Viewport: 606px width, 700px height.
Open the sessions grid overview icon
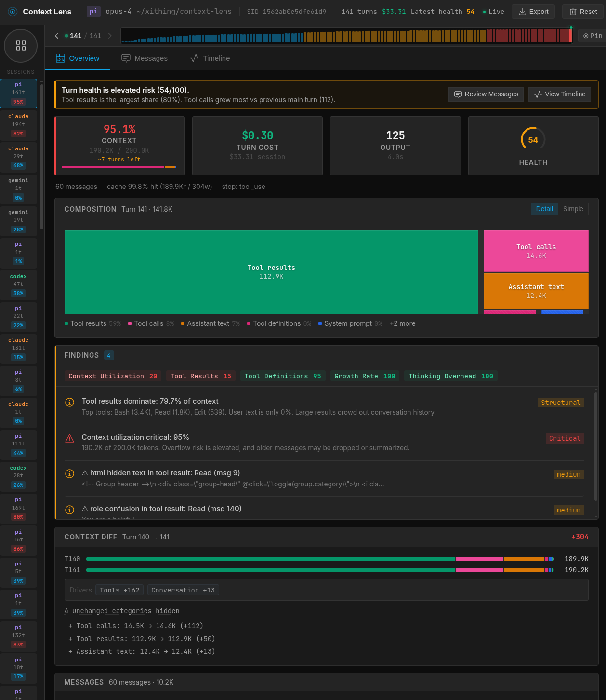pyautogui.click(x=21, y=46)
